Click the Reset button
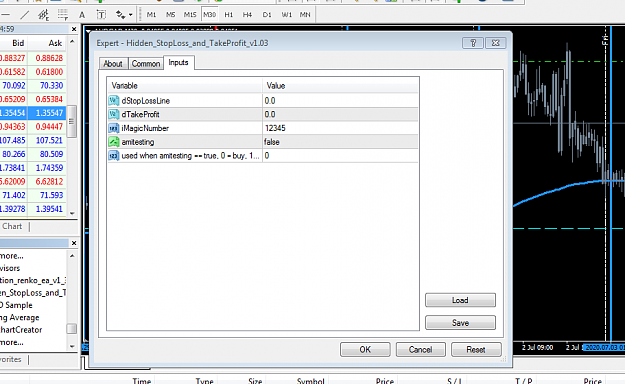Viewport: 625px width, 384px height. point(476,350)
